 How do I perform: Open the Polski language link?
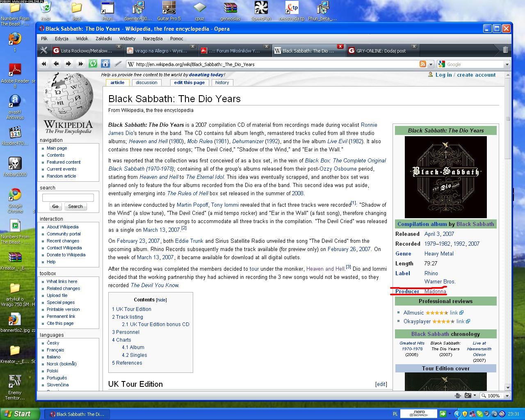click(52, 371)
